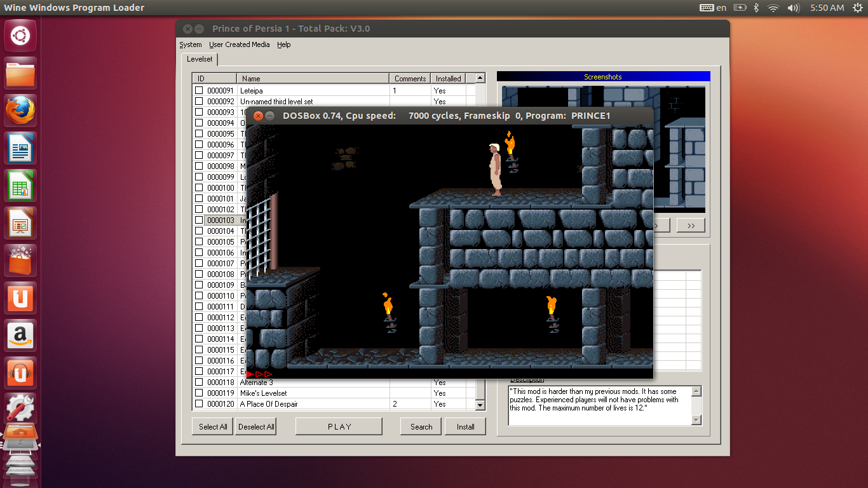The width and height of the screenshot is (868, 488).
Task: Tick checkbox for Alternate 3 levelset
Action: pos(199,382)
